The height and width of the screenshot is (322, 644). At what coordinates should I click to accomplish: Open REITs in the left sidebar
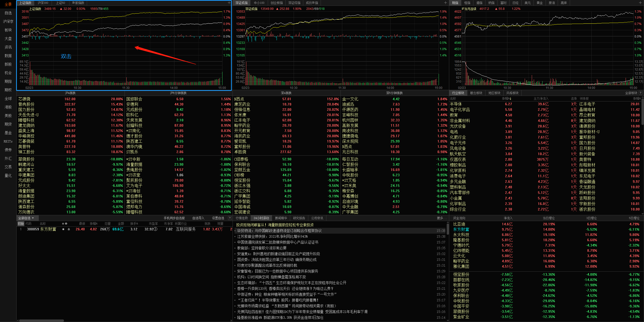point(8,141)
